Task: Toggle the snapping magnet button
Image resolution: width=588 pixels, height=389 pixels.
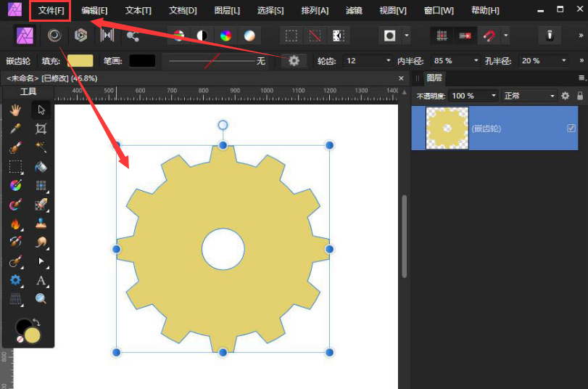Action: click(x=489, y=36)
